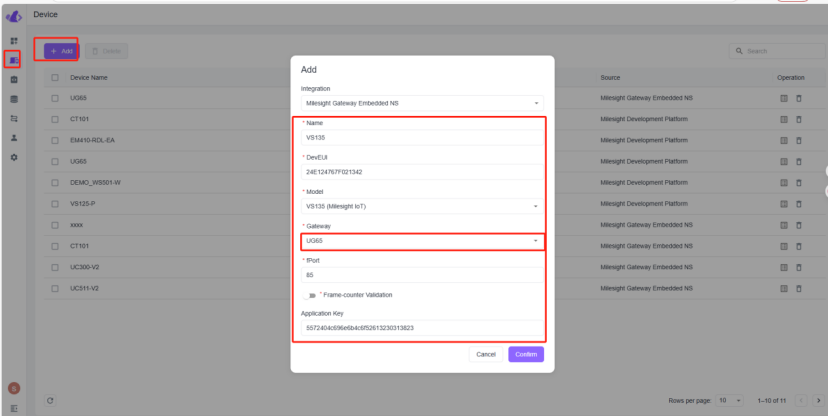Open the User management icon in the sidebar

pos(14,138)
